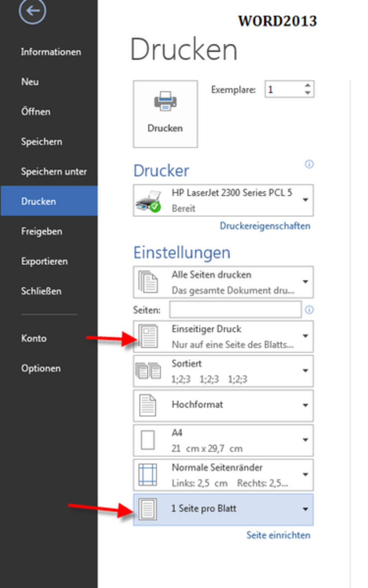368x588 pixels.
Task: Click the HP LaserJet printer icon
Action: pyautogui.click(x=148, y=201)
